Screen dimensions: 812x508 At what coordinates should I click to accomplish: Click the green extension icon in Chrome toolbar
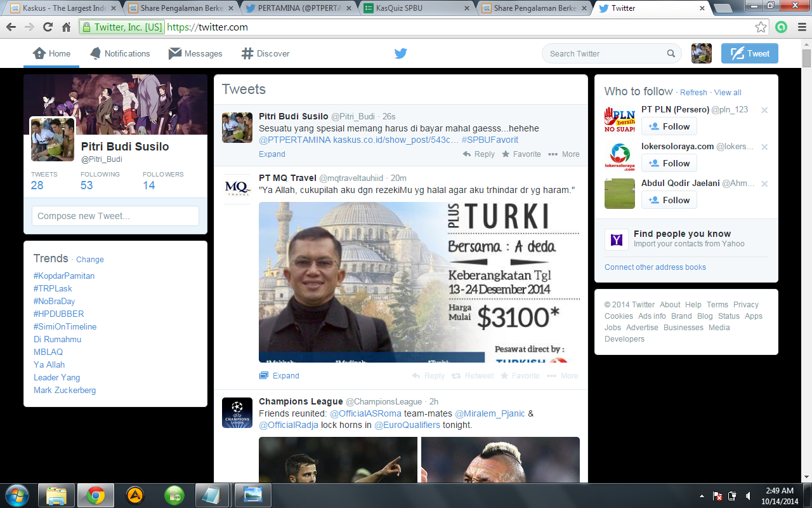pyautogui.click(x=782, y=27)
